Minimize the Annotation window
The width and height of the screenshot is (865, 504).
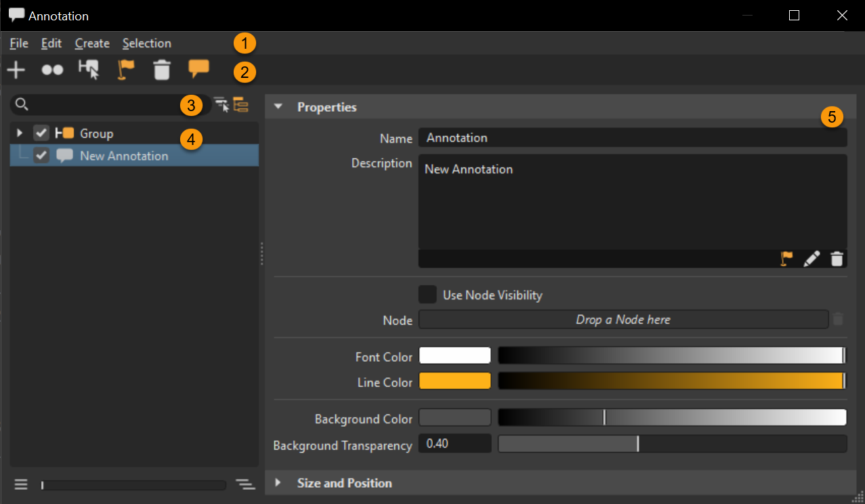click(x=748, y=16)
